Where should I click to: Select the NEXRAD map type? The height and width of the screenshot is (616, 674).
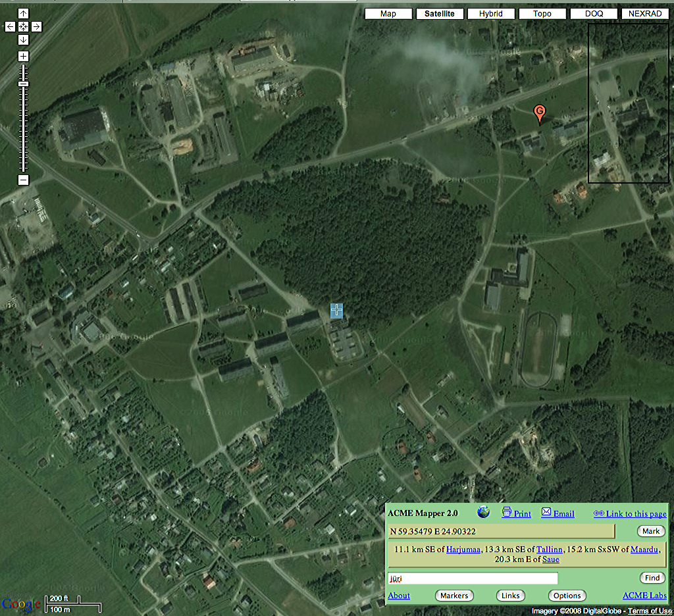point(645,14)
